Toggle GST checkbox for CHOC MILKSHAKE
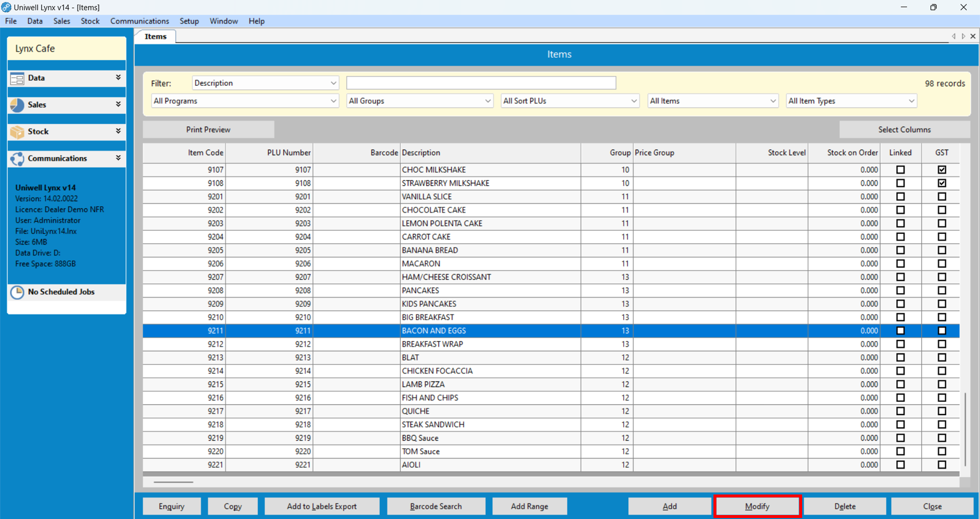This screenshot has height=519, width=980. (942, 170)
